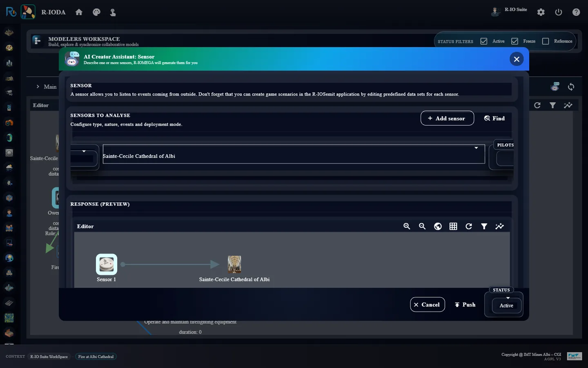
Task: Push the generated sensor
Action: 465,305
